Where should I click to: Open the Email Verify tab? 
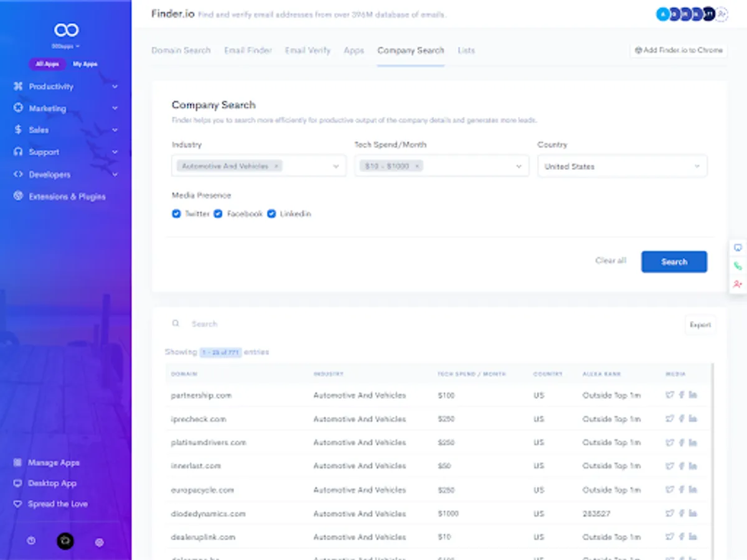[308, 50]
